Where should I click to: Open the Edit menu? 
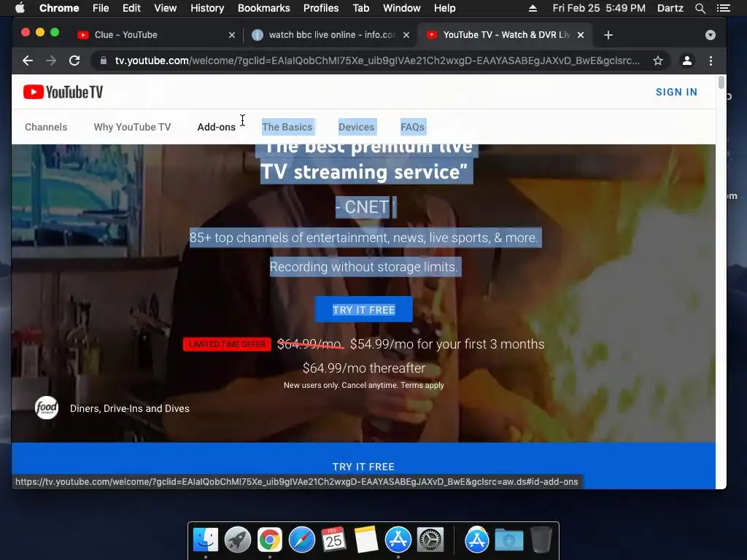131,8
